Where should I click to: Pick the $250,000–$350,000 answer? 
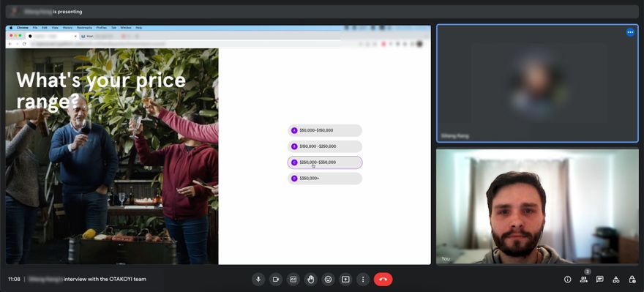pos(325,162)
